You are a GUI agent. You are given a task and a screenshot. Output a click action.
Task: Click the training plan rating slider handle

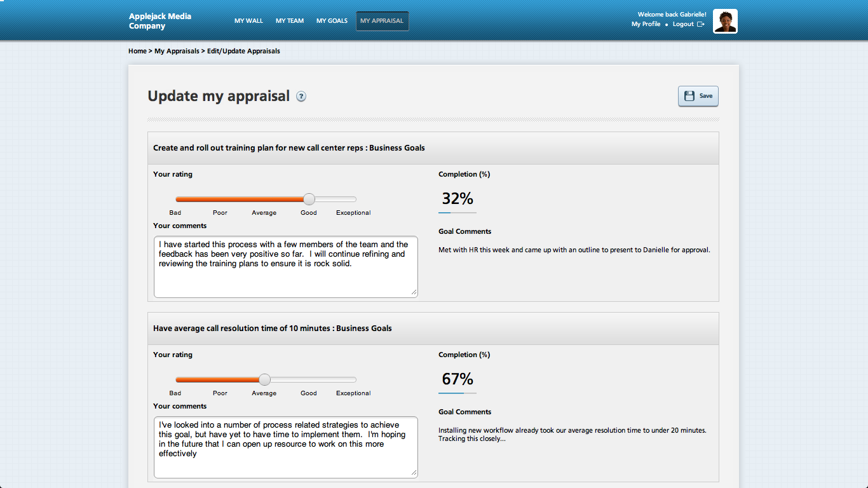[309, 199]
